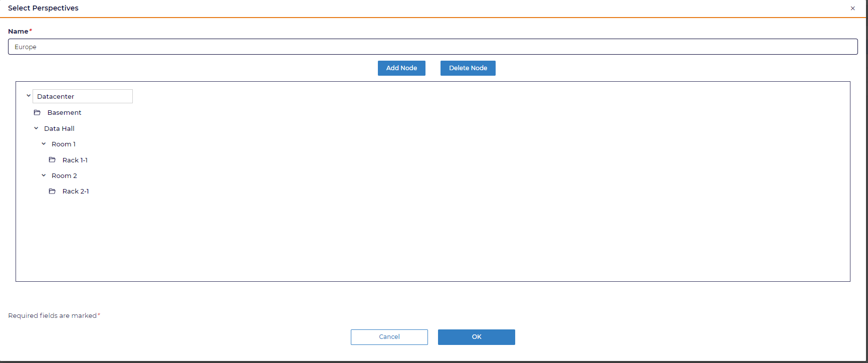Screen dimensions: 868x363
Task: Collapse the Room 1 node
Action: coord(44,144)
